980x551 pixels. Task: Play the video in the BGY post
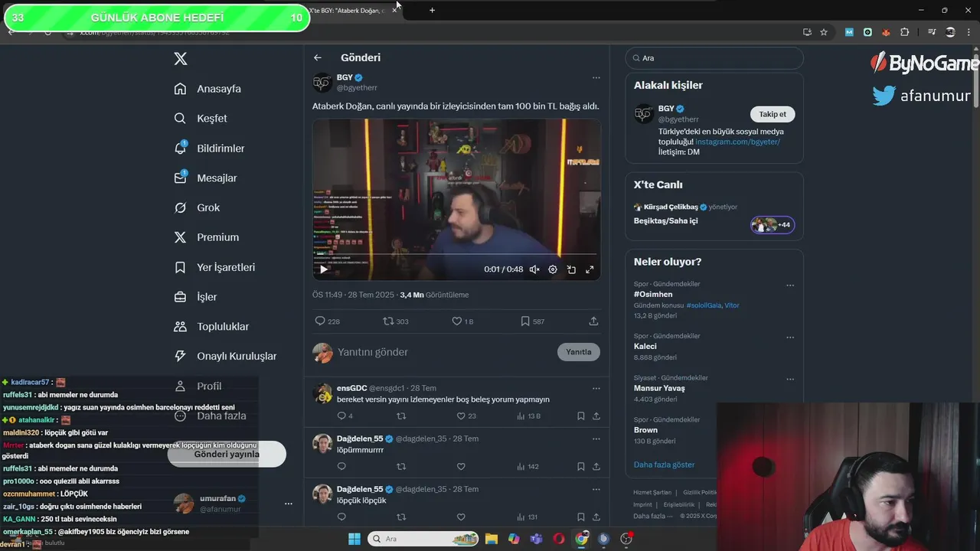tap(323, 269)
